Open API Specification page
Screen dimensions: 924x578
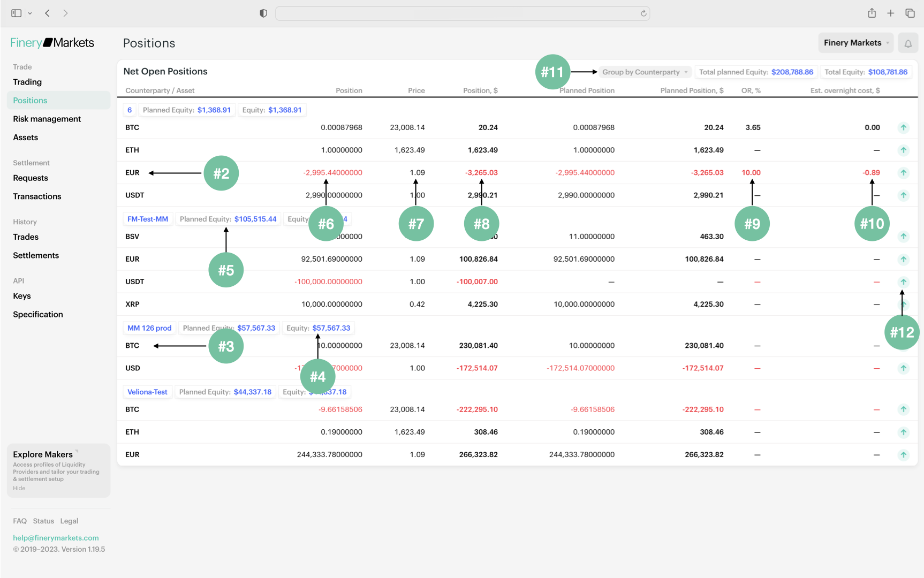pos(38,314)
